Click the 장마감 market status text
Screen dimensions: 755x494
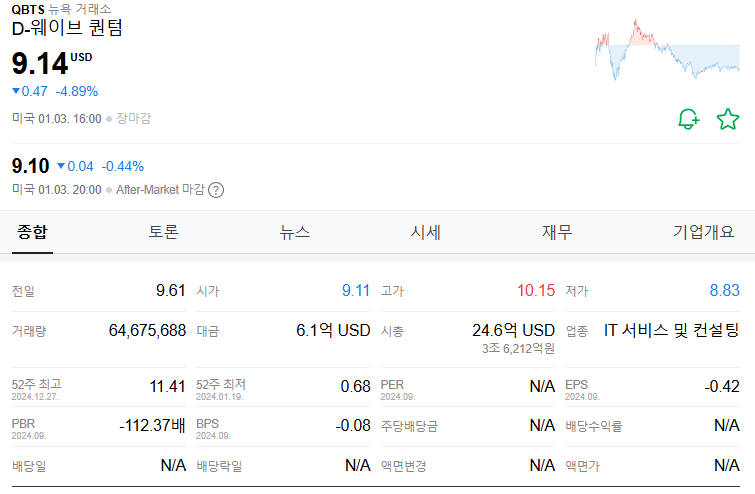(133, 118)
